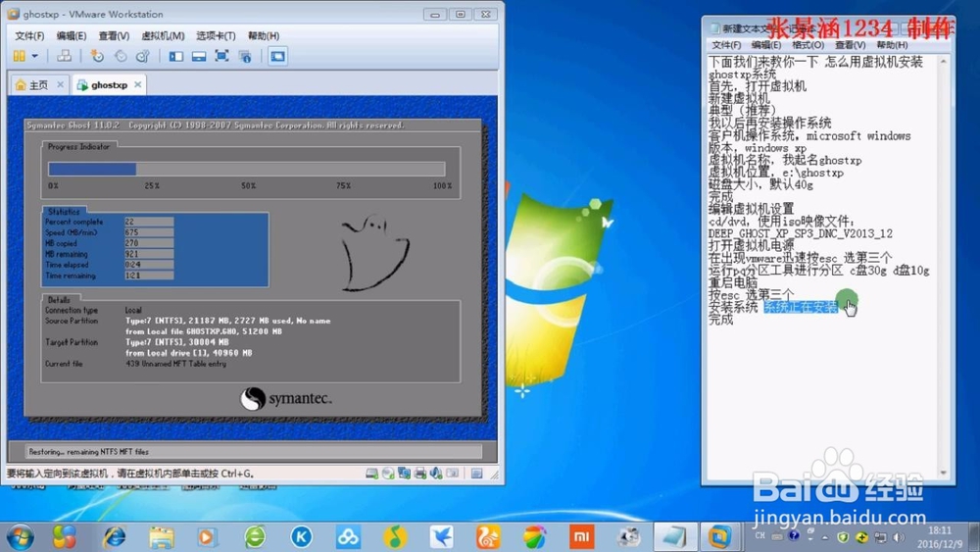The width and height of the screenshot is (980, 552).
Task: Click the CH language indicator
Action: click(760, 535)
